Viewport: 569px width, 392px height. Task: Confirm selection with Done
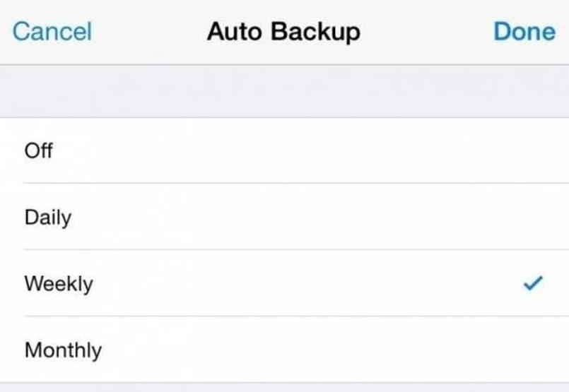(x=524, y=31)
